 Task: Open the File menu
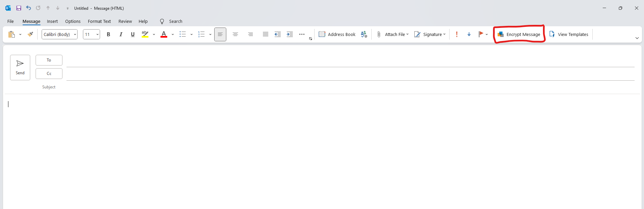click(11, 21)
